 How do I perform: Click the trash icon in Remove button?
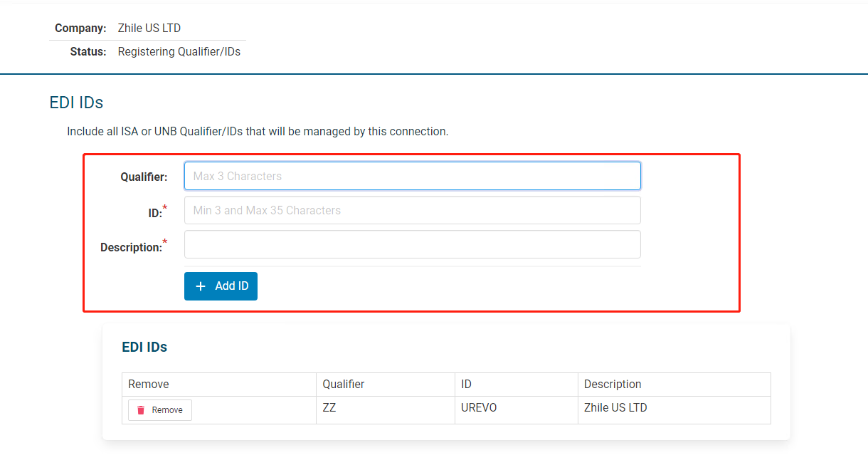point(141,410)
